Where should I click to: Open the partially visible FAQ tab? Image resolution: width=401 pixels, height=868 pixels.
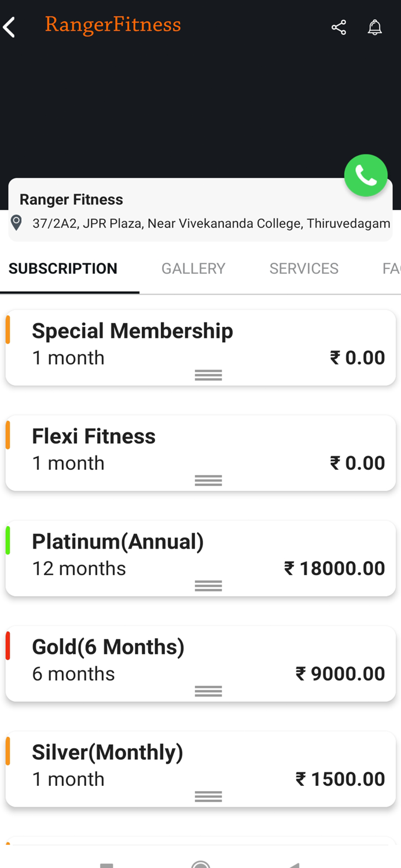tap(392, 269)
